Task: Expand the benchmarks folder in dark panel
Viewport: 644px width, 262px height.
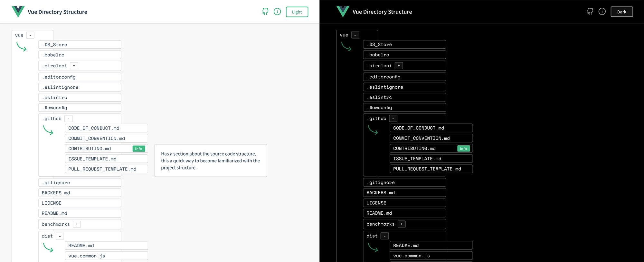Action: coord(402,224)
